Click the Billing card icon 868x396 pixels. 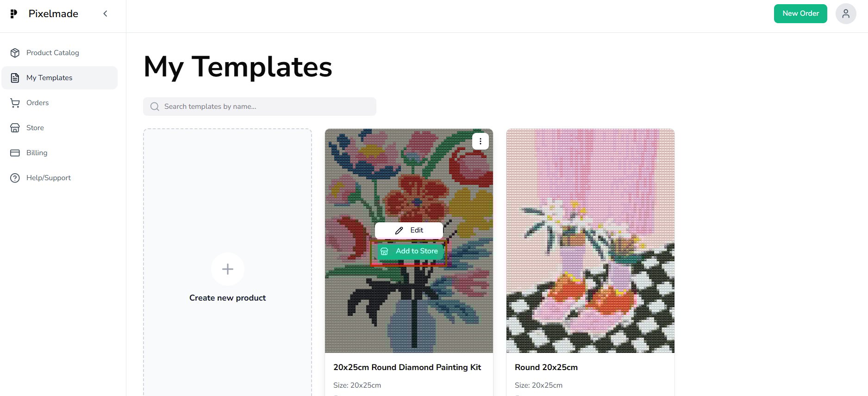(15, 153)
